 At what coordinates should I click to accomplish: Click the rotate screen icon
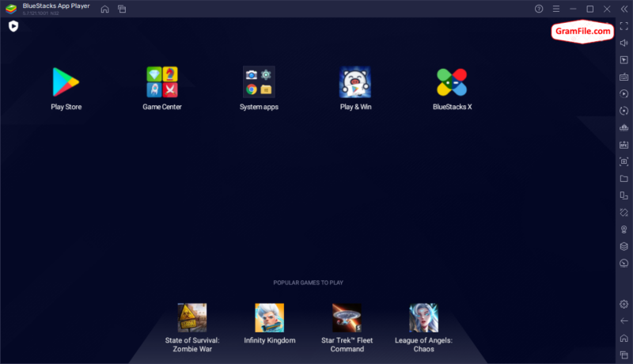coord(624,212)
